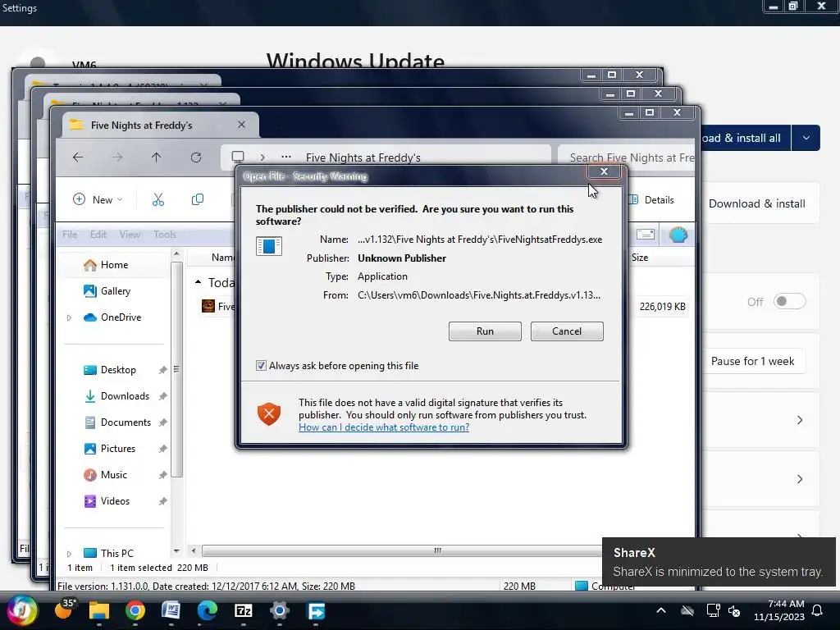Open the install all dropdown arrow in Settings

pyautogui.click(x=806, y=138)
